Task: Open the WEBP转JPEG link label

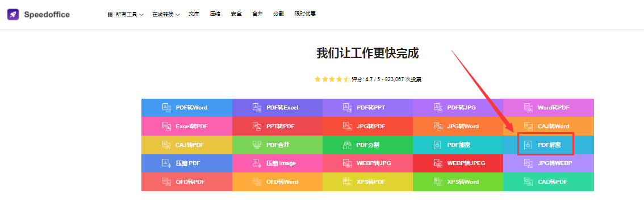Action: [x=466, y=163]
